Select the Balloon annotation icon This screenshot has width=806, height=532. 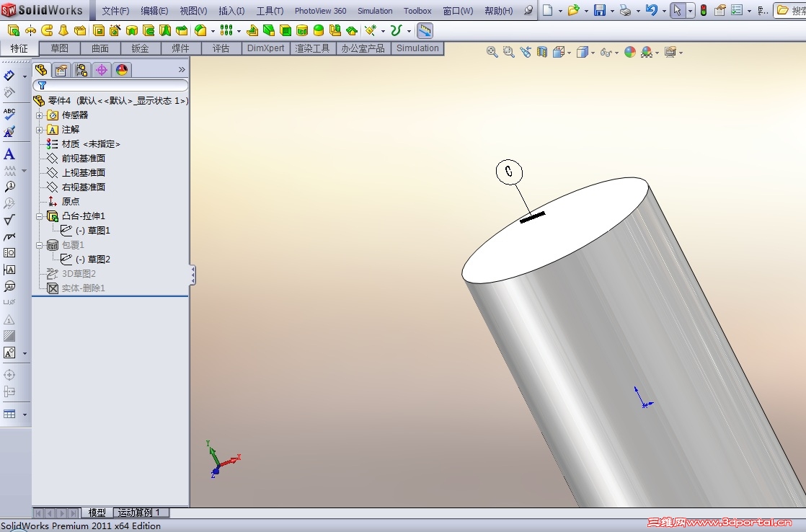[9, 187]
